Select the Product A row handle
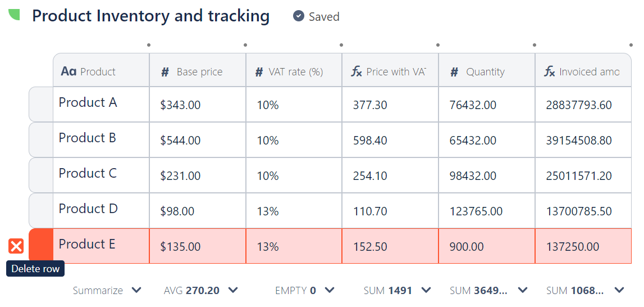 [x=40, y=104]
